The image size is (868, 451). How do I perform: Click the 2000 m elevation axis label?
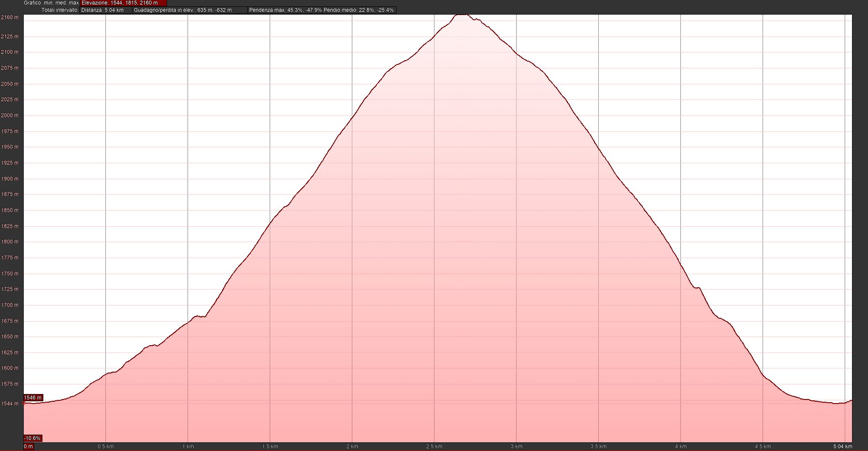(10, 115)
